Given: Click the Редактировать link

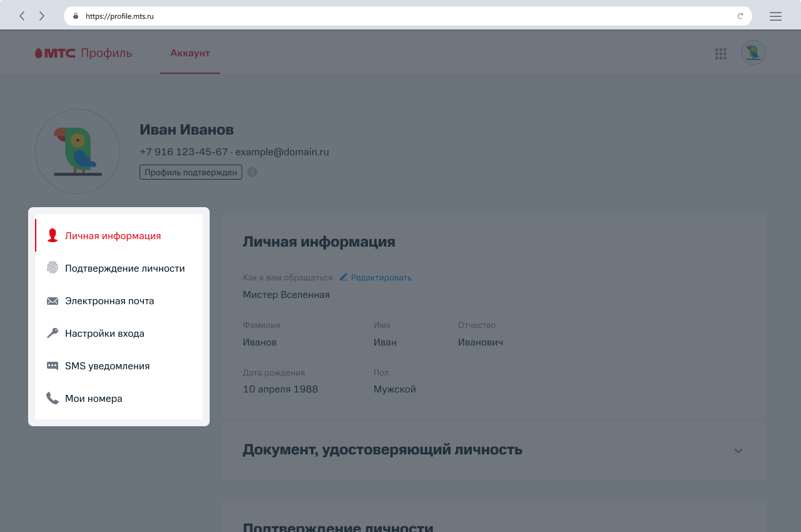Looking at the screenshot, I should [x=381, y=277].
